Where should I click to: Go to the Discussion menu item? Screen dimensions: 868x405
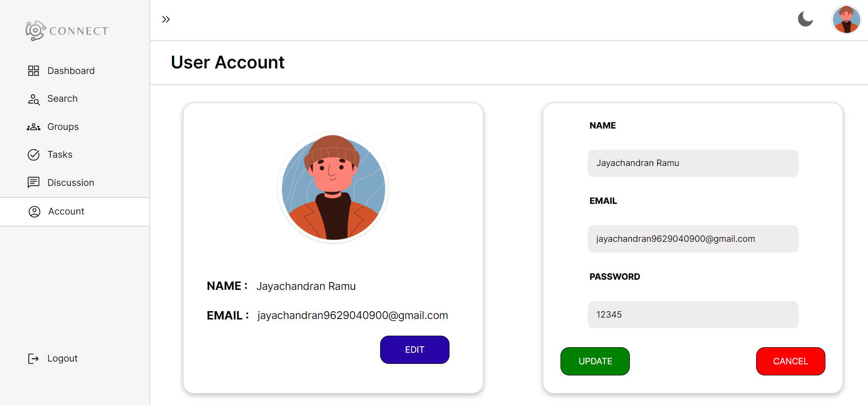coord(70,183)
